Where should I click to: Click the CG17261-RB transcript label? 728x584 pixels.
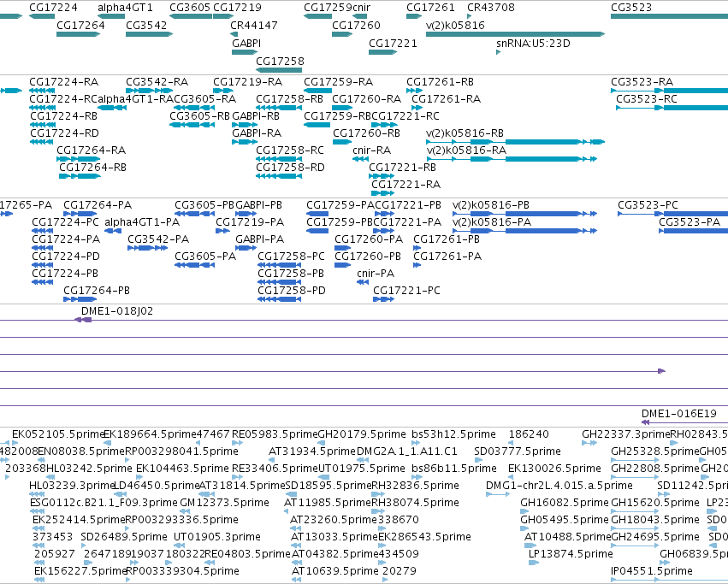[441, 82]
